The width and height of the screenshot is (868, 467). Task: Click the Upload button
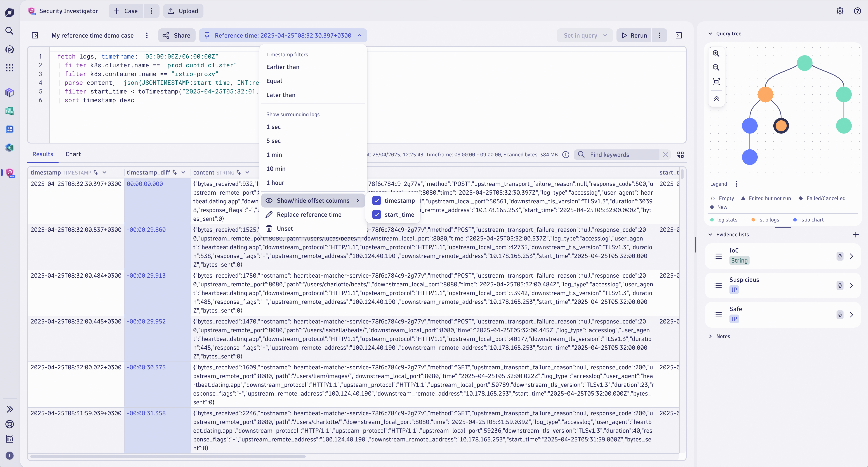tap(183, 11)
